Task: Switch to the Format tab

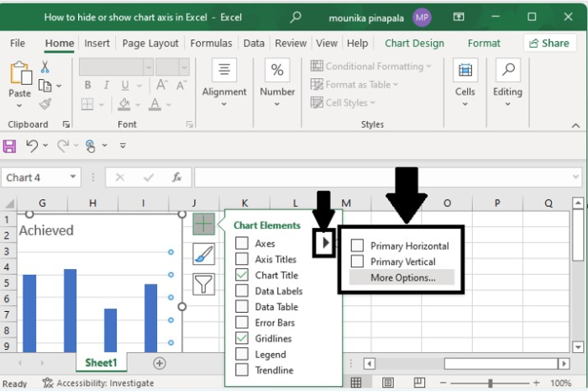Action: [484, 43]
